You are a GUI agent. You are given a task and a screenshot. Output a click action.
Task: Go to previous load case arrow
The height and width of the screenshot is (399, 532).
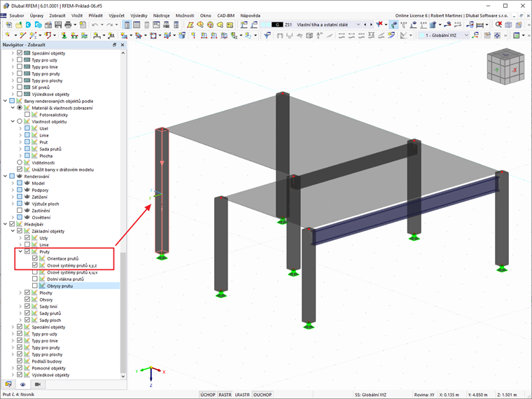pyautogui.click(x=365, y=24)
